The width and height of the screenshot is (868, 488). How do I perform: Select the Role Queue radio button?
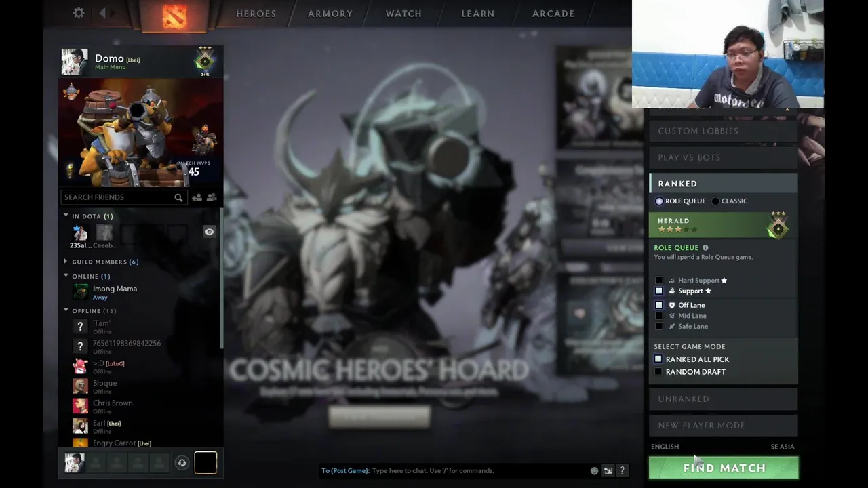click(659, 201)
